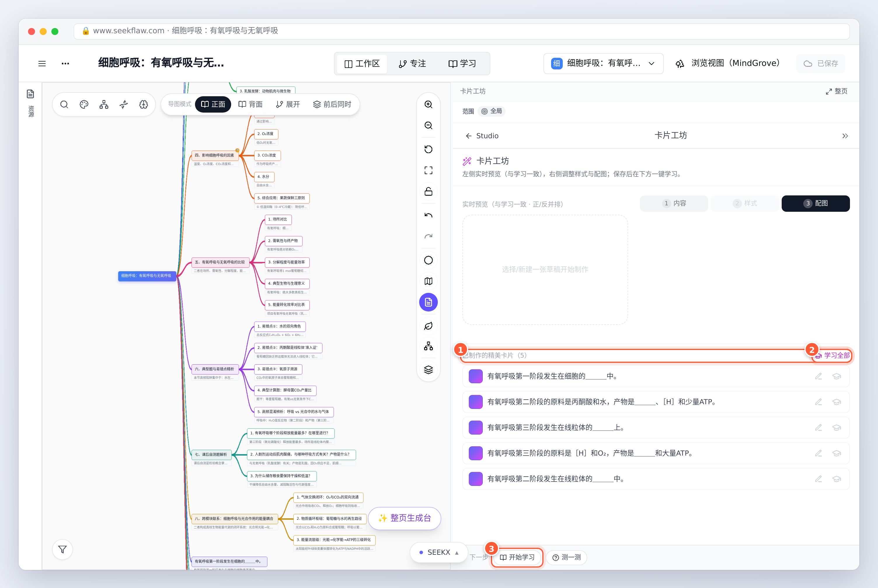878x588 pixels.
Task: Open the three-dots more options menu
Action: click(x=65, y=64)
